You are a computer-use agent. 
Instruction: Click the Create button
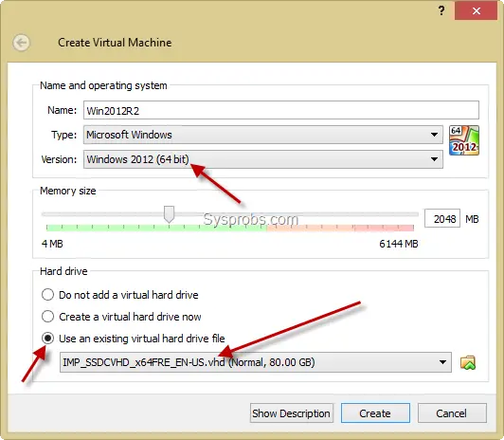point(375,413)
